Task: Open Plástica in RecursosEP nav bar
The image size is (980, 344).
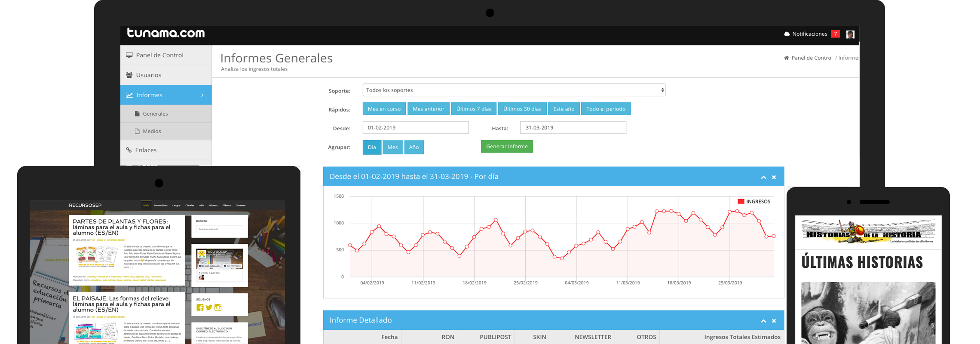Action: (x=227, y=206)
